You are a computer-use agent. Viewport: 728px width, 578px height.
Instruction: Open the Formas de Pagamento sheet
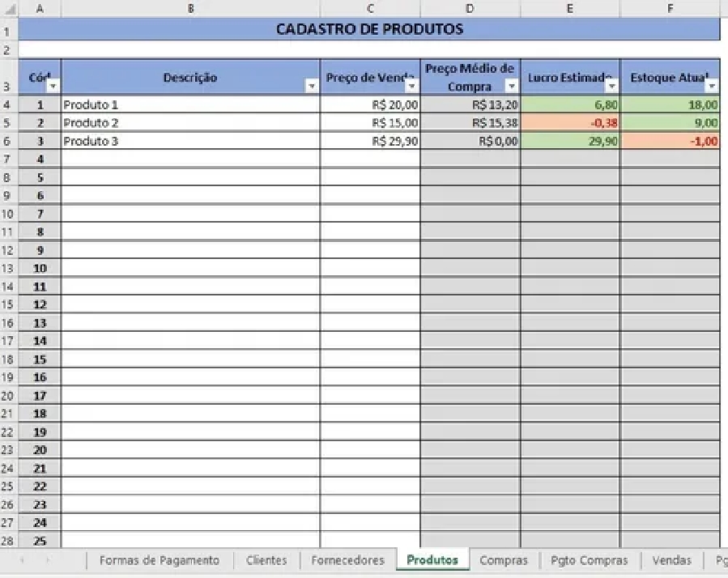click(160, 560)
